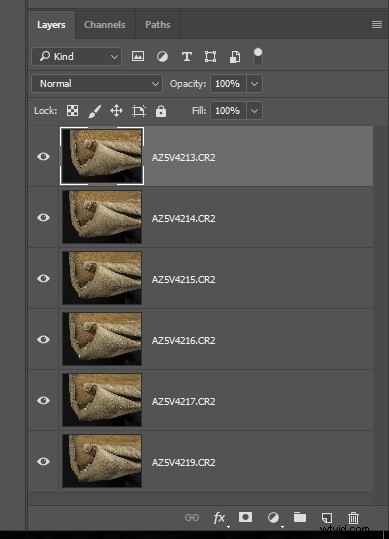The height and width of the screenshot is (539, 389).
Task: Choose the layer named AZ5V4219.CR2
Action: [184, 462]
